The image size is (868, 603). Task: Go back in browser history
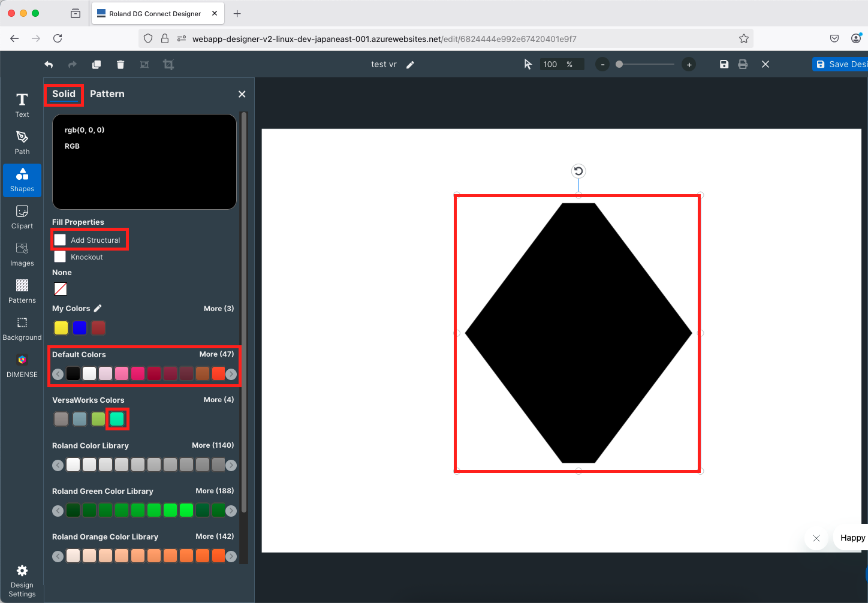(x=14, y=38)
